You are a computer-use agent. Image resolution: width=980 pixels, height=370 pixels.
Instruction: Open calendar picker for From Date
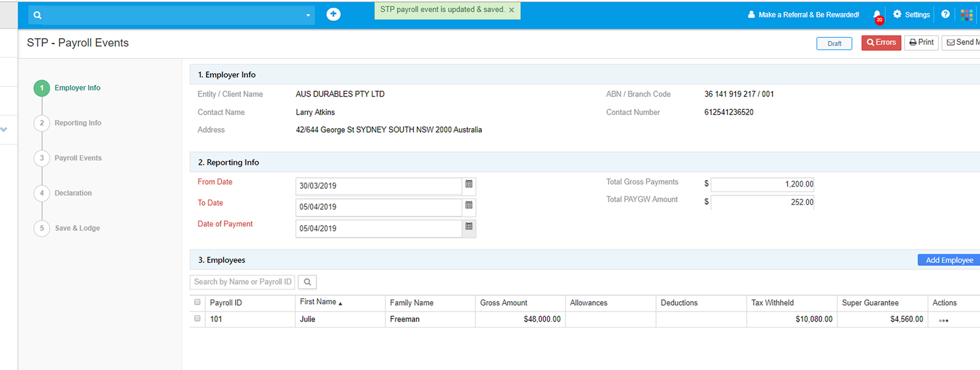(x=469, y=185)
